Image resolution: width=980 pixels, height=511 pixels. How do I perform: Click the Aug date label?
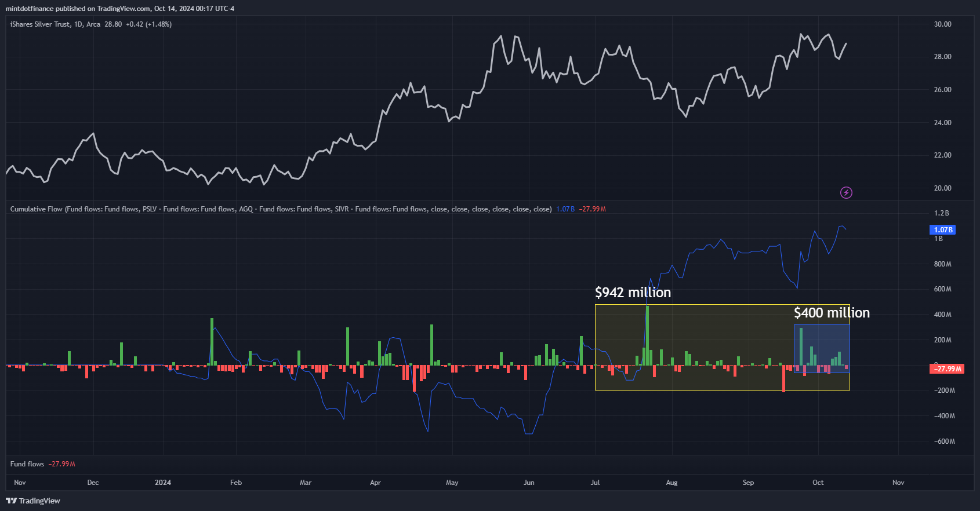pos(672,483)
